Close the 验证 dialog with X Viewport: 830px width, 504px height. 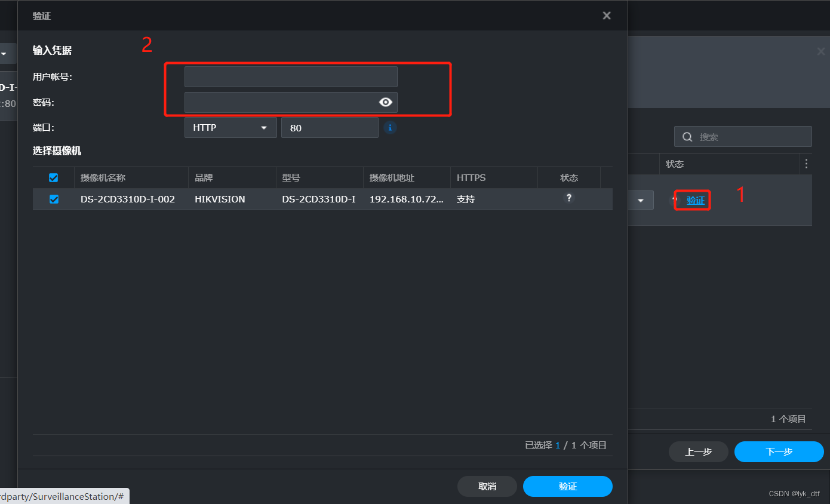[607, 16]
